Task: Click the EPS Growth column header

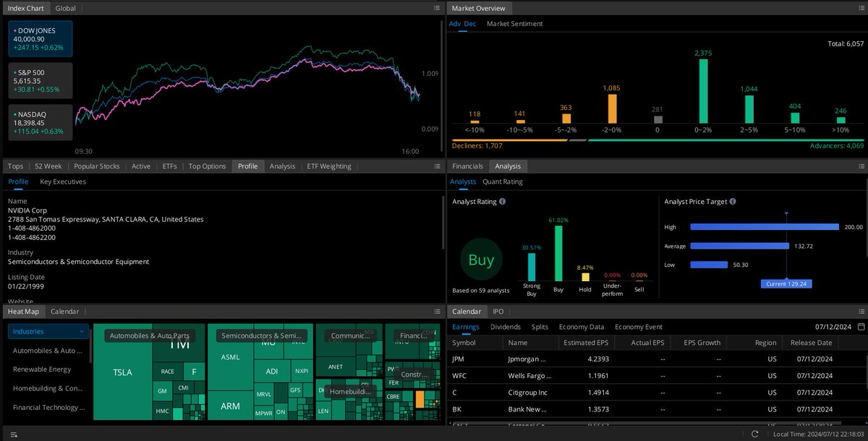Action: click(x=699, y=343)
